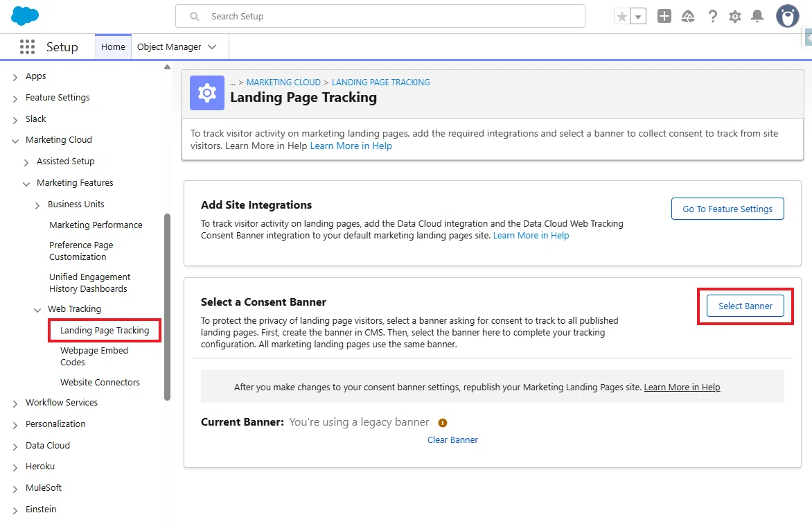Click the sidebar scroll up arrow
The image size is (812, 522).
pos(167,67)
